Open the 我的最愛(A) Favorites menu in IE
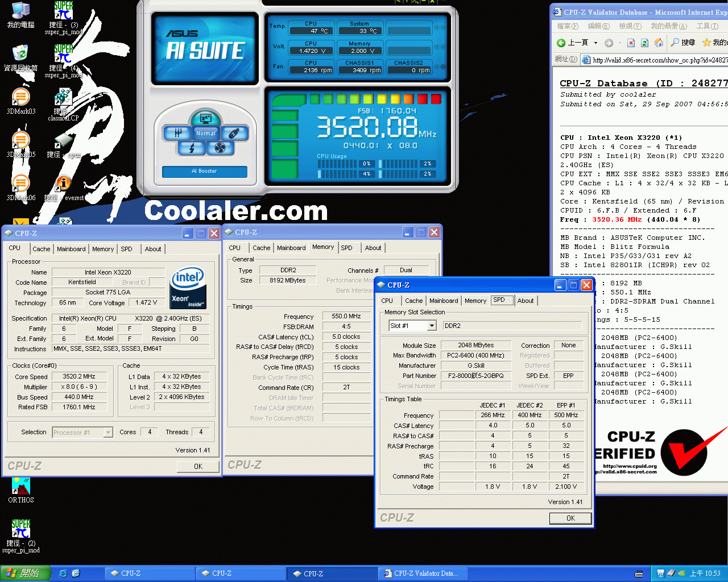 click(669, 26)
